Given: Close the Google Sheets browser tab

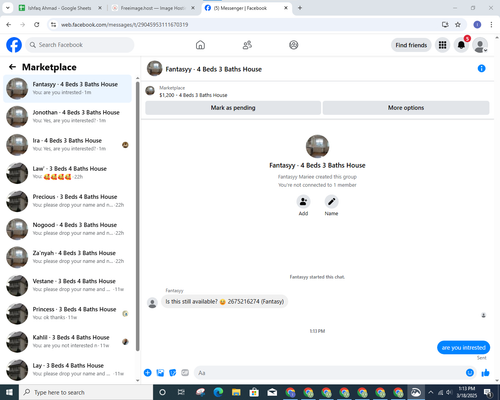Looking at the screenshot, I should point(100,8).
